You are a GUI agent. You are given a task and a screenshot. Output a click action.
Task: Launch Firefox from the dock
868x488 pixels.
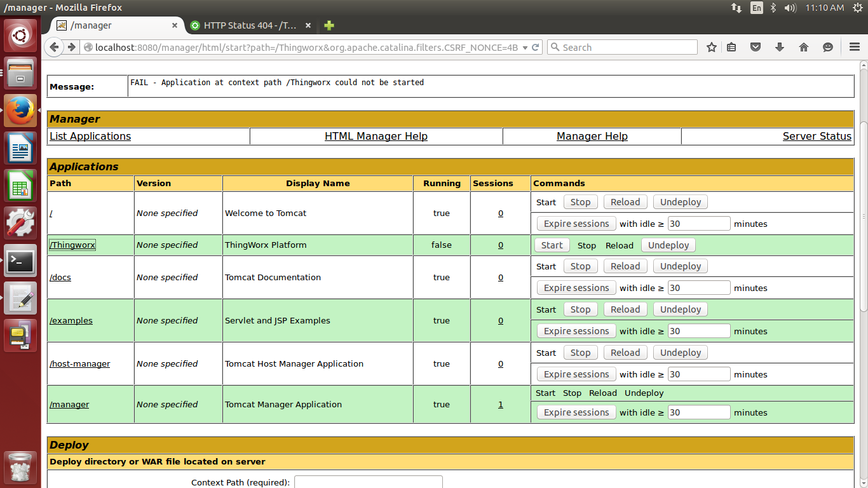tap(20, 111)
